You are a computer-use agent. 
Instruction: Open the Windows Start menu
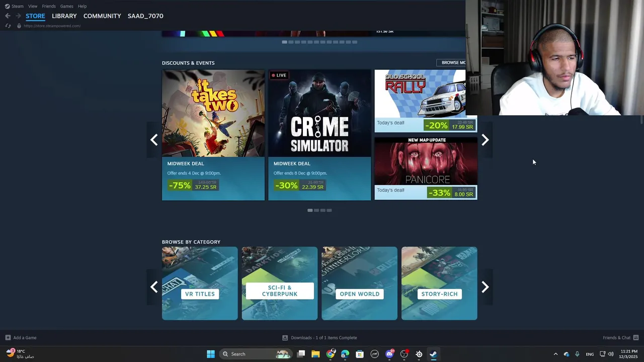pyautogui.click(x=211, y=354)
